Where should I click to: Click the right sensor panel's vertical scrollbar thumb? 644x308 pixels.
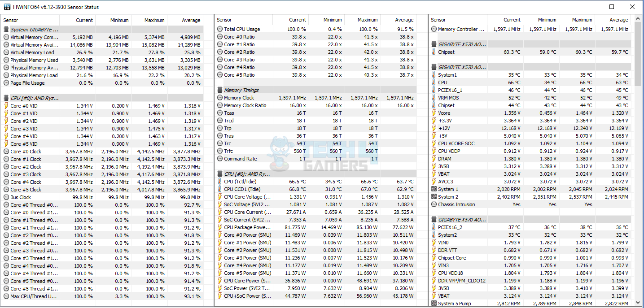(x=638, y=55)
